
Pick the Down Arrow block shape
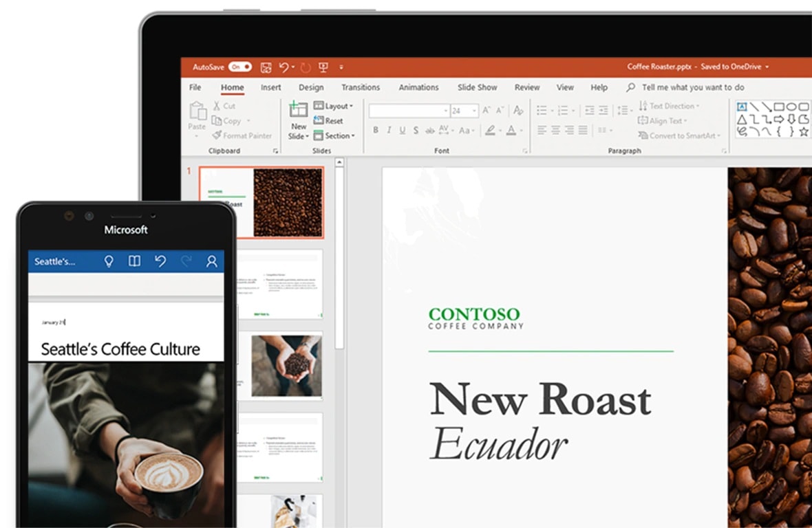(x=792, y=120)
